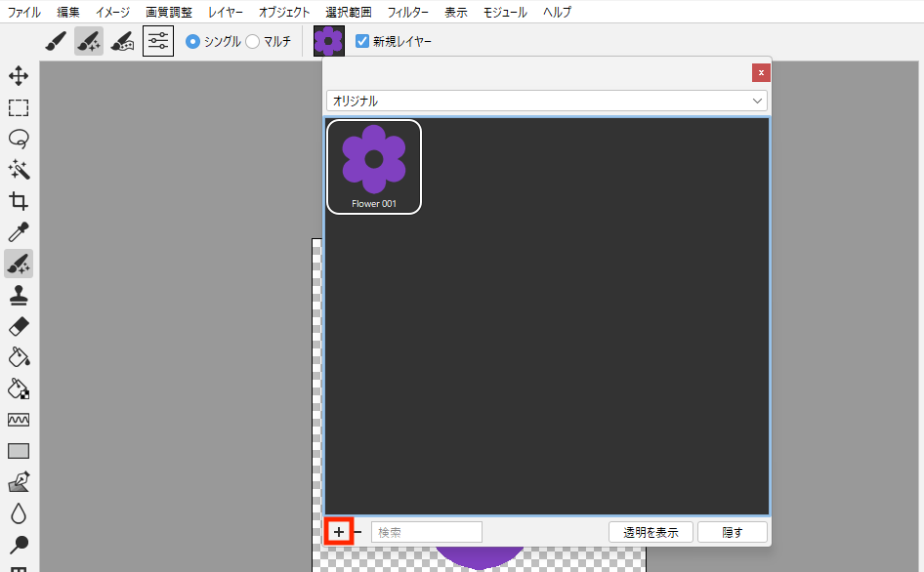Select the Eraser tool
Viewport: 924px width, 572px height.
point(19,326)
